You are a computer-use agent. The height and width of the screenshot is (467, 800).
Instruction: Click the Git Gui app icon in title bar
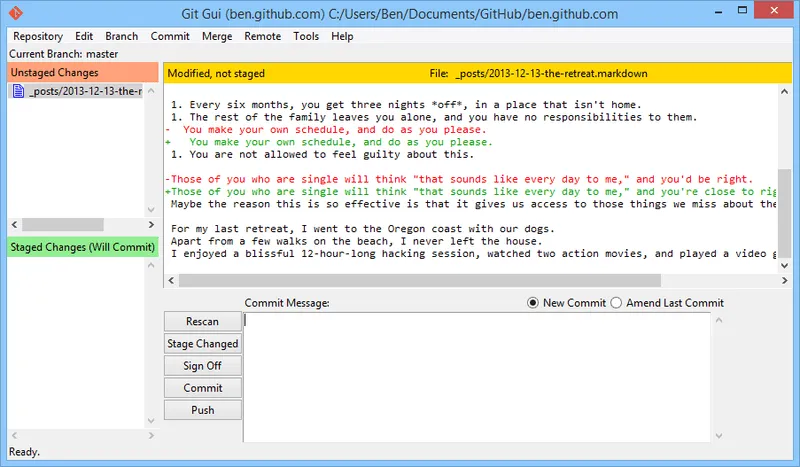pyautogui.click(x=14, y=14)
